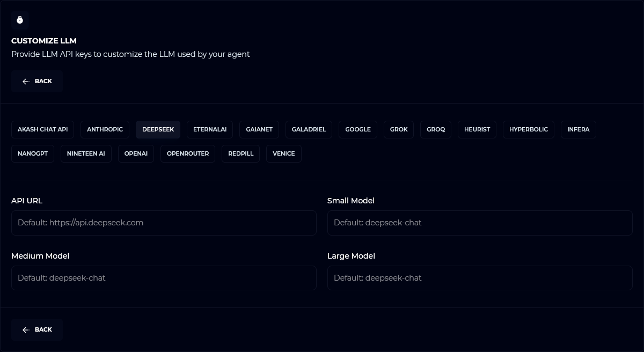Pick the Venice provider
Screen dimensions: 644x352
(x=284, y=153)
